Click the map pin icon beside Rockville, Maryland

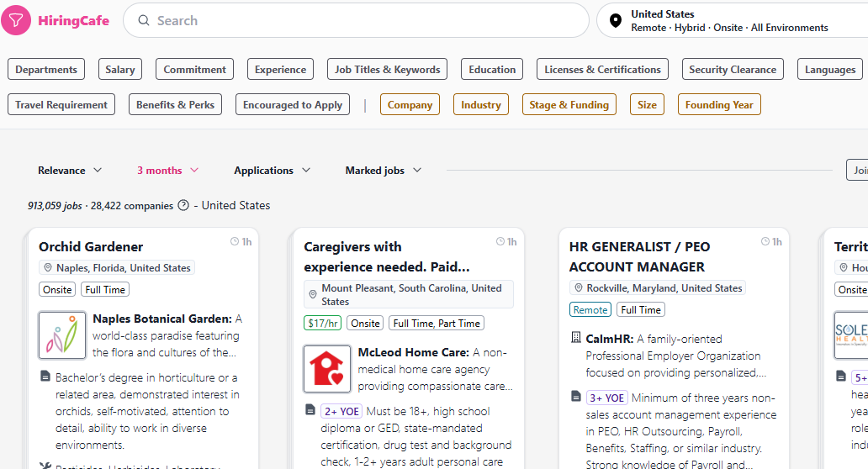pyautogui.click(x=579, y=288)
